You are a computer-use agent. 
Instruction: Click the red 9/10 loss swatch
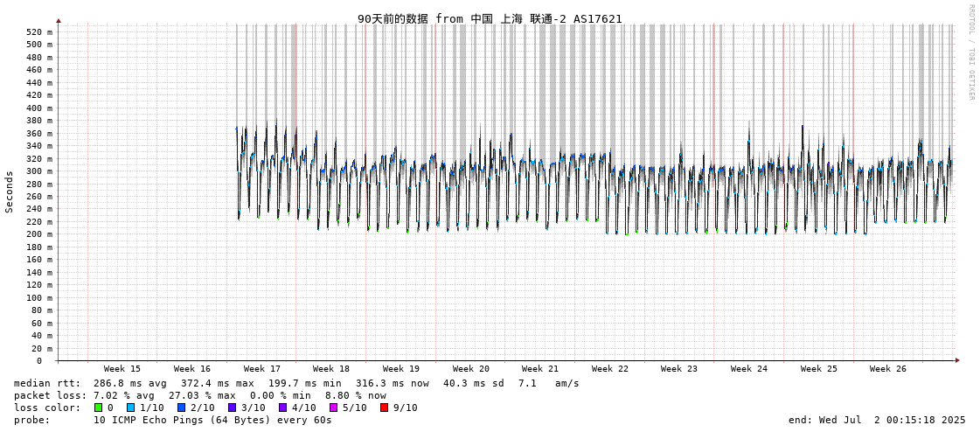385,408
